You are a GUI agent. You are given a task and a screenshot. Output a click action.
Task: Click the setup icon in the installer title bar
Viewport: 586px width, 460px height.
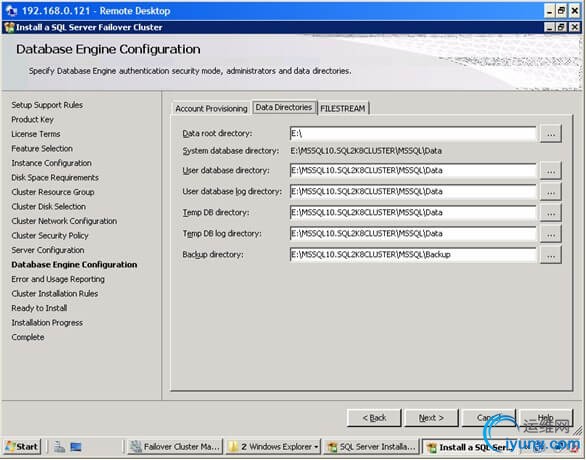[9, 27]
